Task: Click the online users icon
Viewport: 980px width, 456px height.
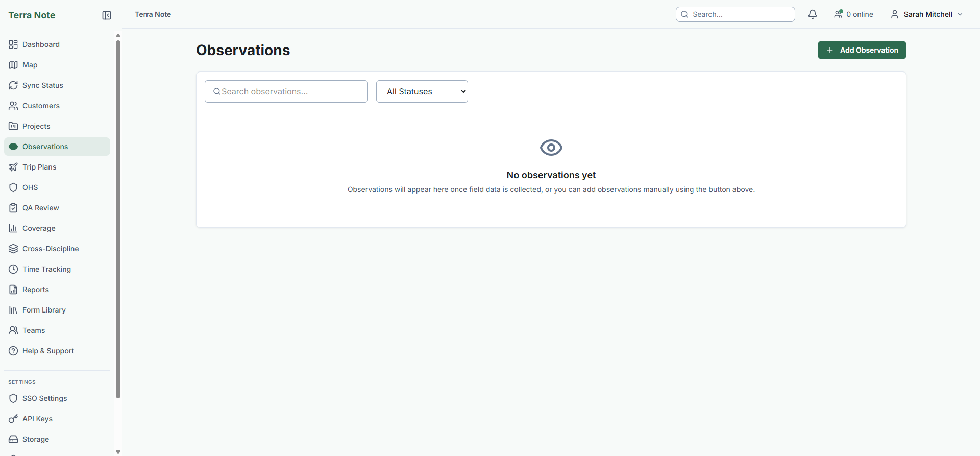Action: coord(838,14)
